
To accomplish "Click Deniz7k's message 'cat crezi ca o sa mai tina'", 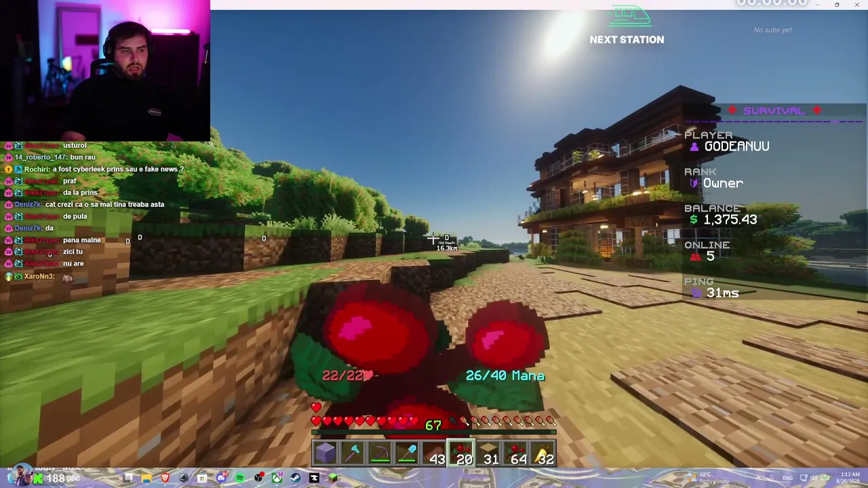I will 104,205.
